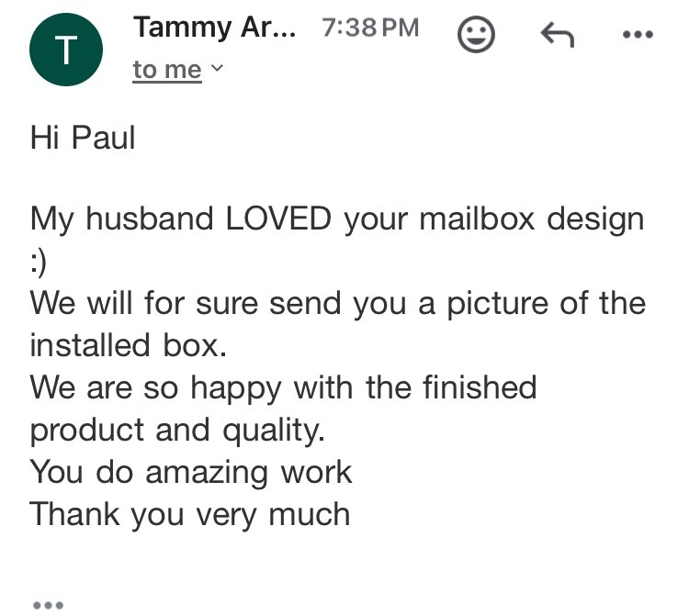
Task: Open Tammy's round T avatar
Action: click(x=65, y=52)
